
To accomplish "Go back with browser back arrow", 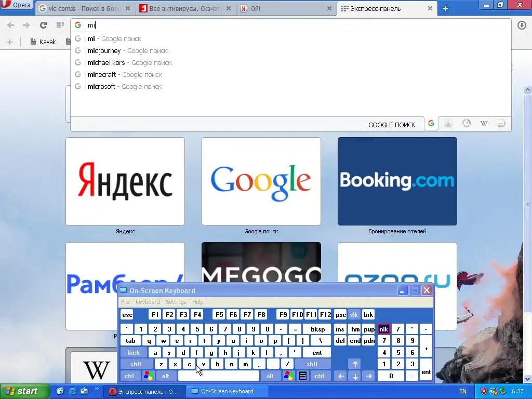I will [11, 25].
